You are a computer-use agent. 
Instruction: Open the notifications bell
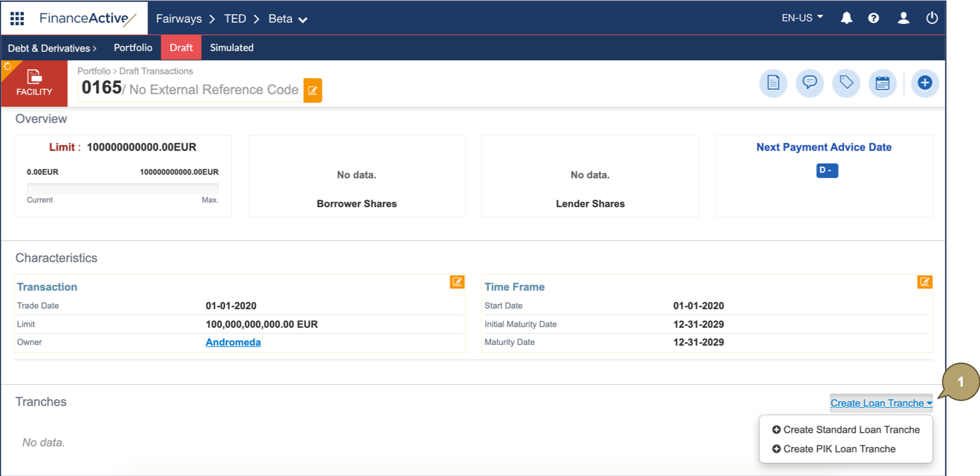point(847,18)
